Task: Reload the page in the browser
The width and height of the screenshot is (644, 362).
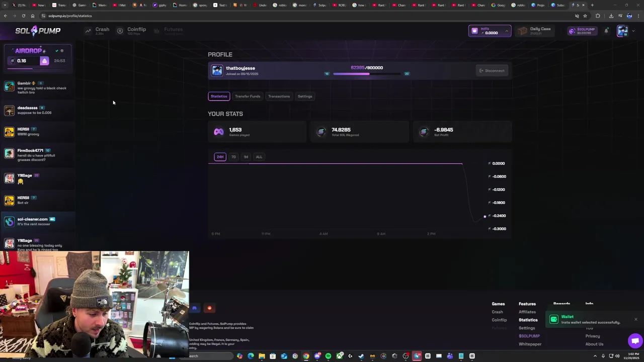Action: [x=23, y=16]
